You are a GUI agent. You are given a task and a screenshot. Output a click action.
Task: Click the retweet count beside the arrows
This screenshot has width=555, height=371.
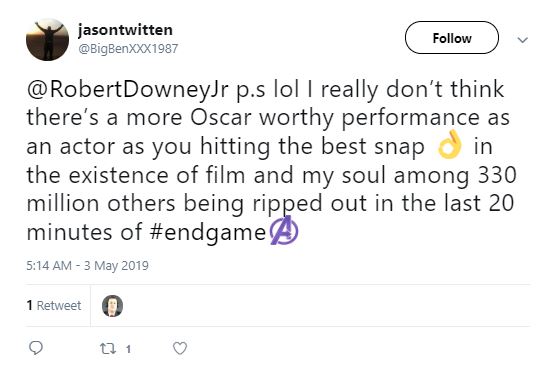(x=128, y=349)
